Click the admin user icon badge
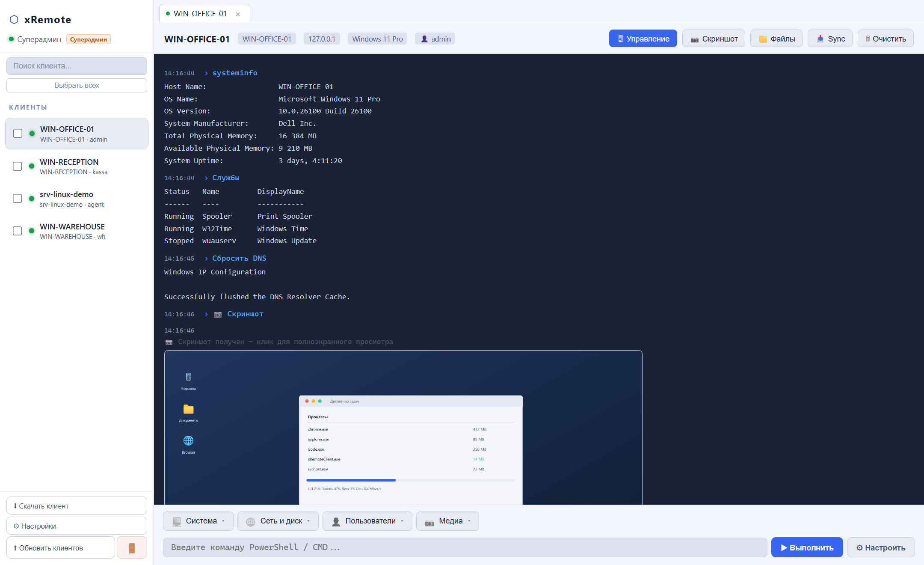This screenshot has height=565, width=924. pyautogui.click(x=424, y=39)
